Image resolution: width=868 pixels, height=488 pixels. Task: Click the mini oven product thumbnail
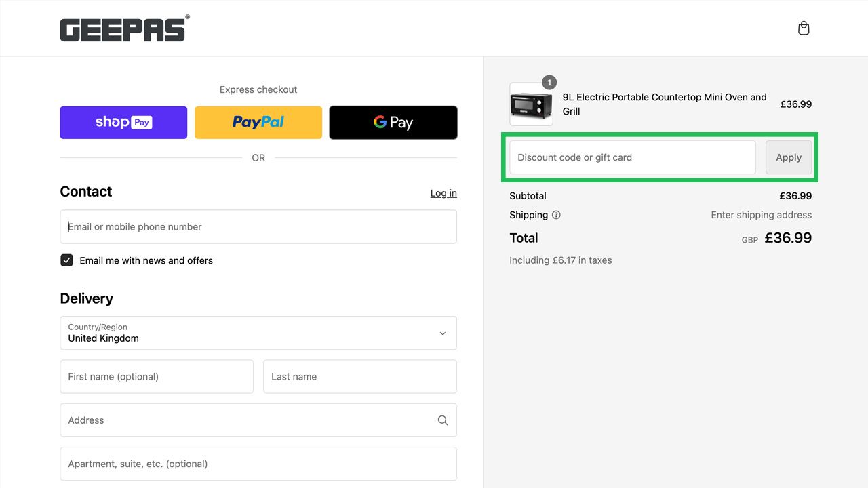click(x=531, y=104)
